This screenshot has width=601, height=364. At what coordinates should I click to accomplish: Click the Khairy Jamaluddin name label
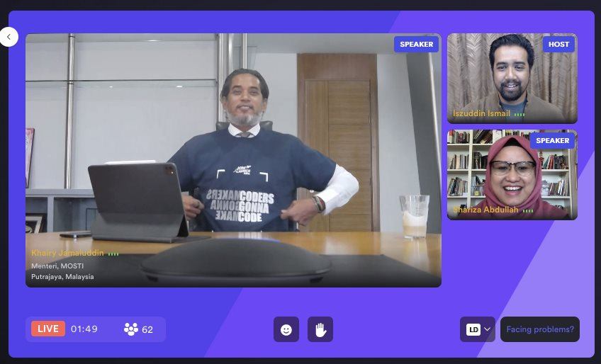68,253
